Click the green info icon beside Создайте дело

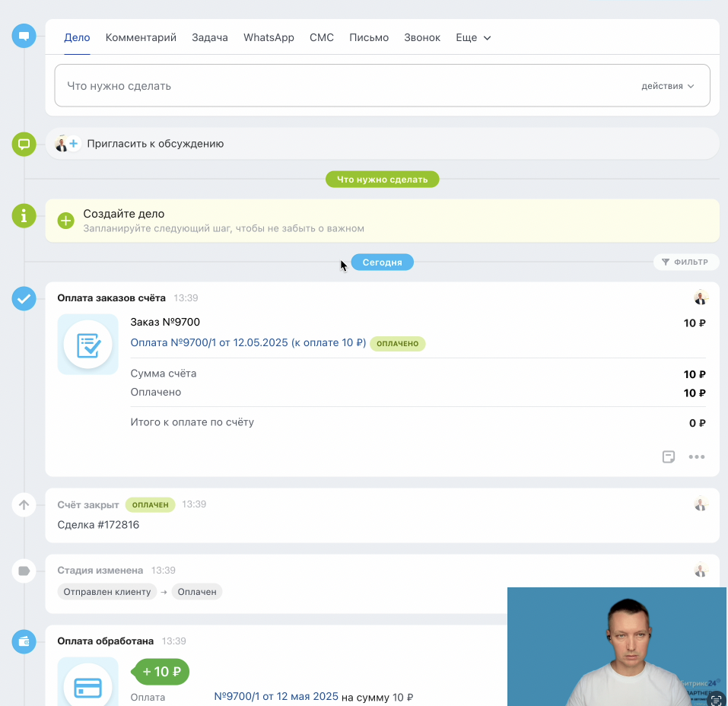point(24,216)
